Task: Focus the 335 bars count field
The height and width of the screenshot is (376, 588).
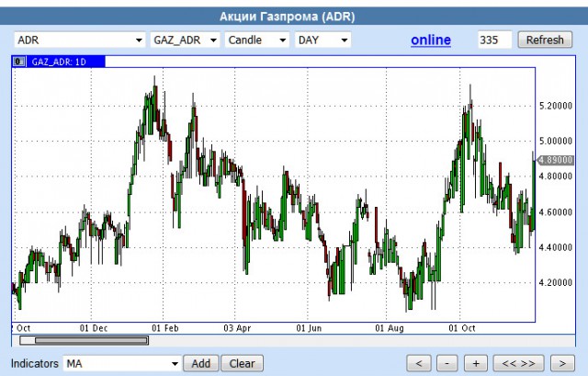Action: [494, 40]
